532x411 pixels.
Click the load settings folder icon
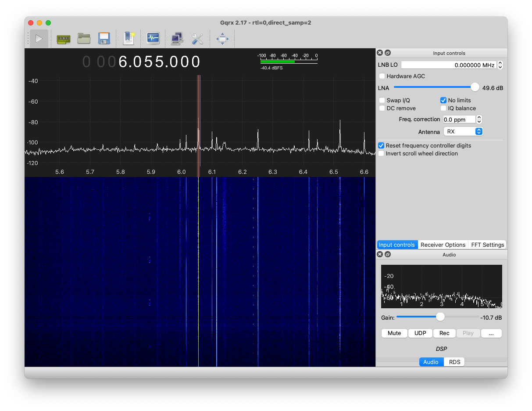84,39
